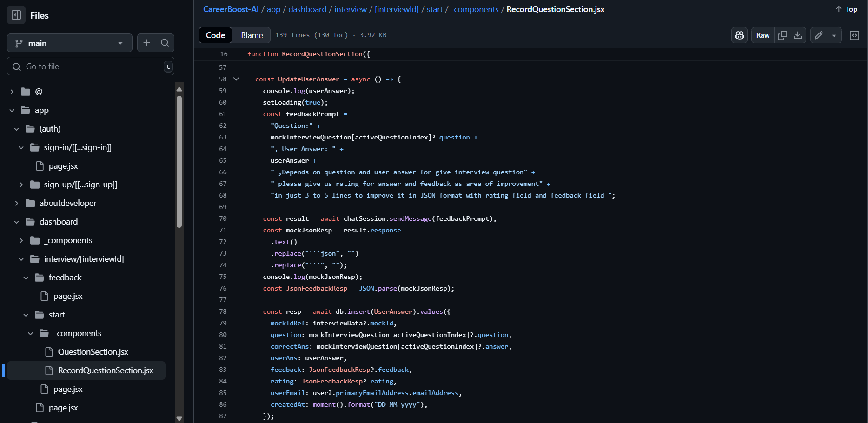Click the start folder icon
868x423 pixels.
40,315
